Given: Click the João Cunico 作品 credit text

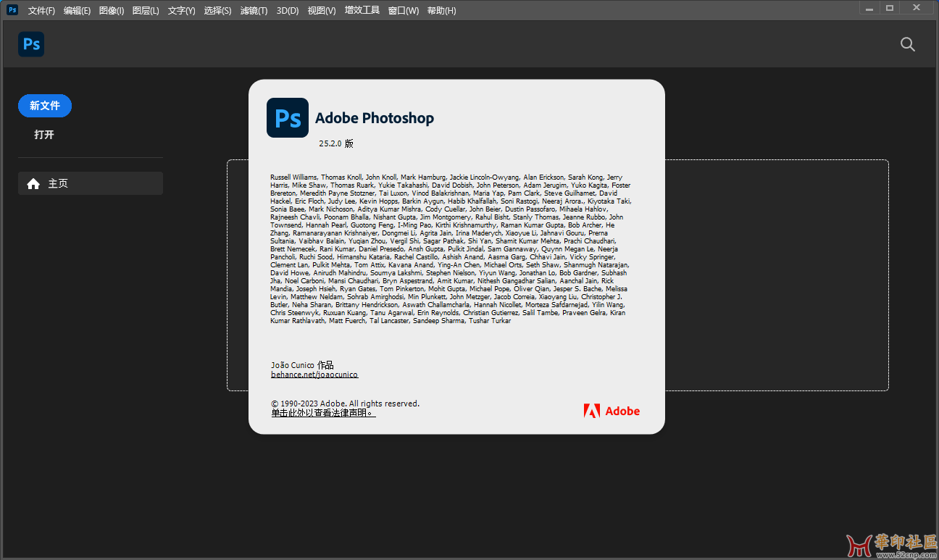Looking at the screenshot, I should coord(302,365).
